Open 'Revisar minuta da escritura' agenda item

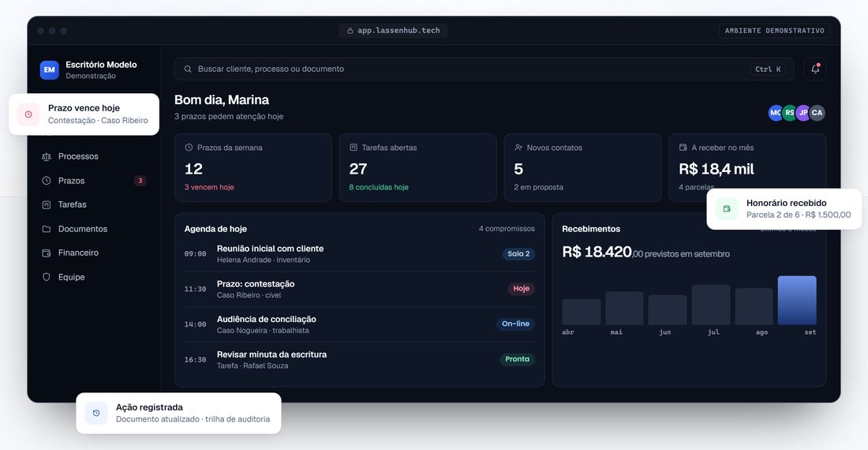[x=359, y=360]
